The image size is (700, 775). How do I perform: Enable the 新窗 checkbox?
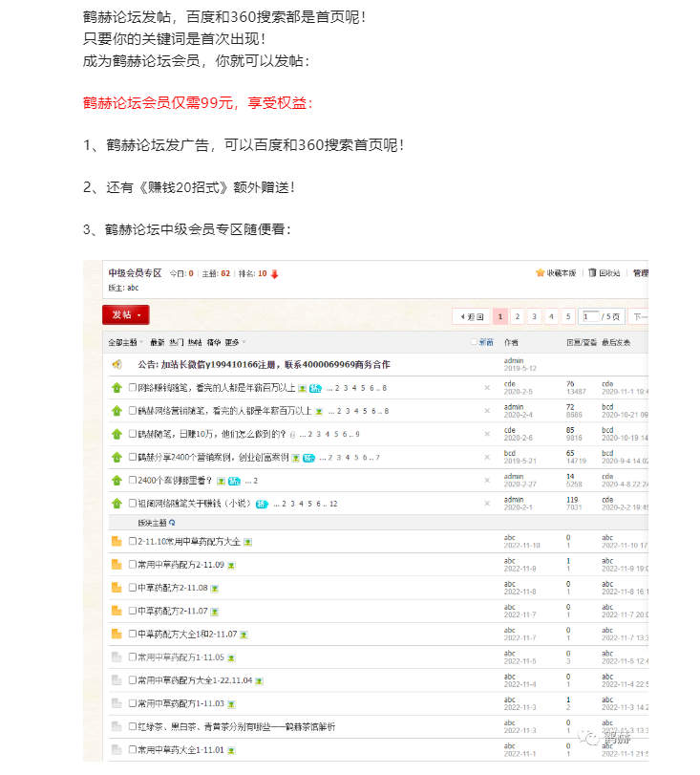pyautogui.click(x=474, y=341)
